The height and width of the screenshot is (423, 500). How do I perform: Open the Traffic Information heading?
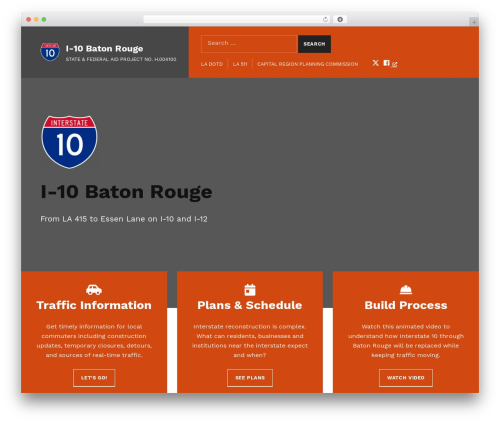pos(94,305)
